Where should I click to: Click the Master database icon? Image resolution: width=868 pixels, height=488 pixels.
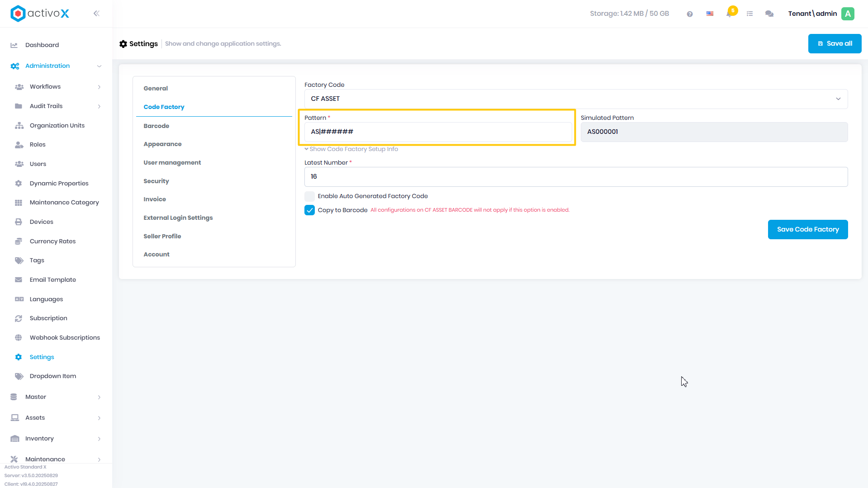point(14,397)
